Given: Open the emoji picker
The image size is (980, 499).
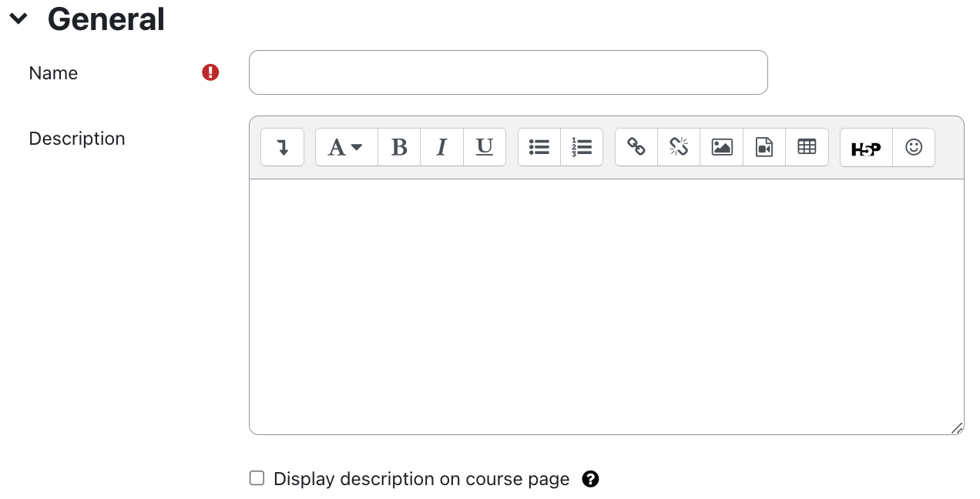Looking at the screenshot, I should [x=913, y=147].
